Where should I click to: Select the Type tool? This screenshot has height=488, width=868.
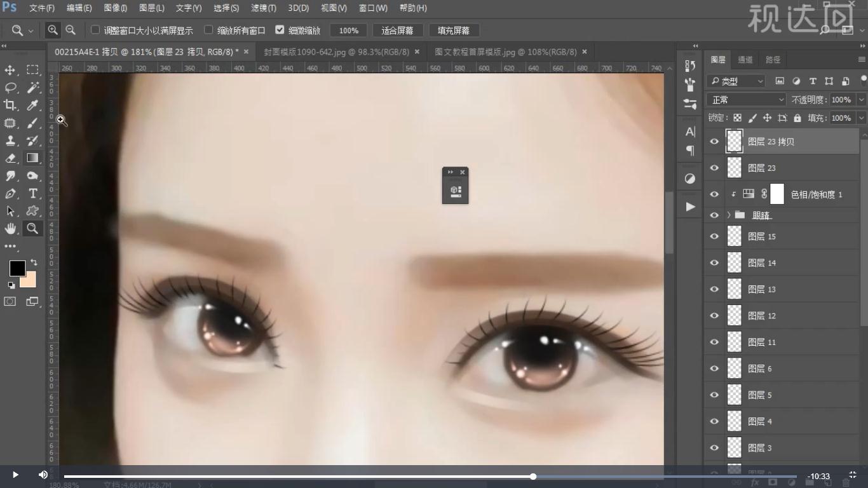tap(32, 194)
